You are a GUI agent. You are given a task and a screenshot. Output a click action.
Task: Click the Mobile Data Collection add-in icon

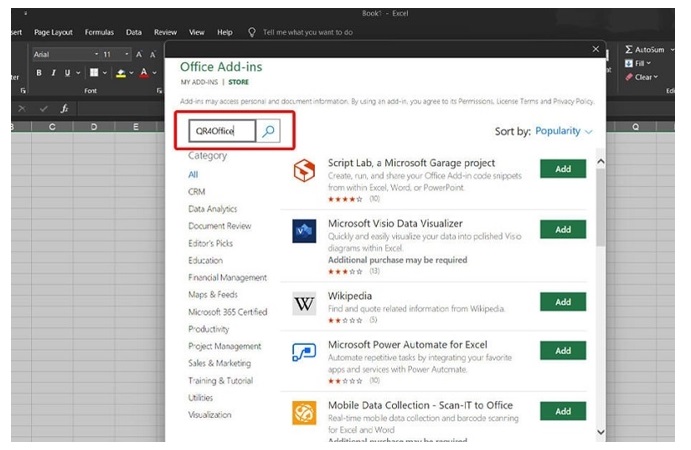point(304,414)
